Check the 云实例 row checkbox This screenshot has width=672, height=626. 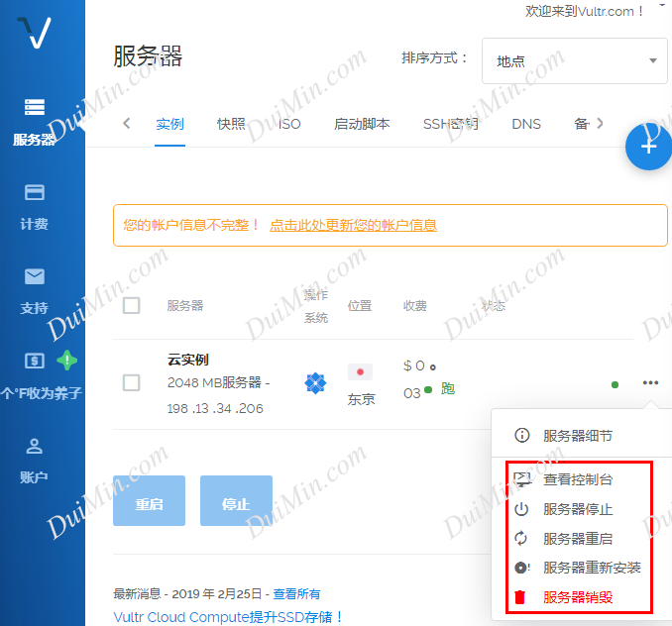(x=131, y=382)
